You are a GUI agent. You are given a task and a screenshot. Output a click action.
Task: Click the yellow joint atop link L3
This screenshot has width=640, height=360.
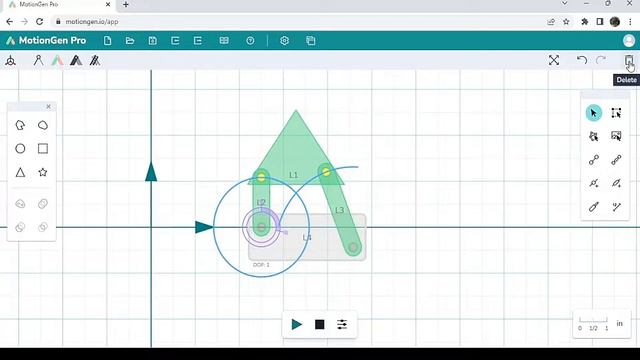click(326, 172)
